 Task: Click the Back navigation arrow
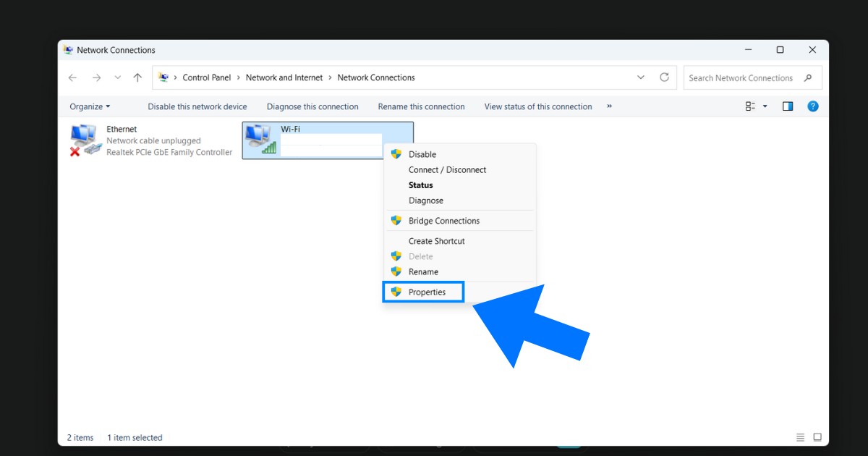pos(72,77)
